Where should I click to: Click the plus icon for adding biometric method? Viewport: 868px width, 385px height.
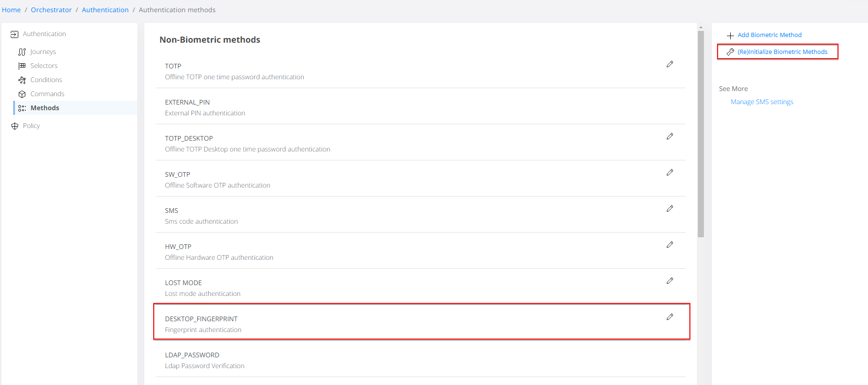(730, 36)
